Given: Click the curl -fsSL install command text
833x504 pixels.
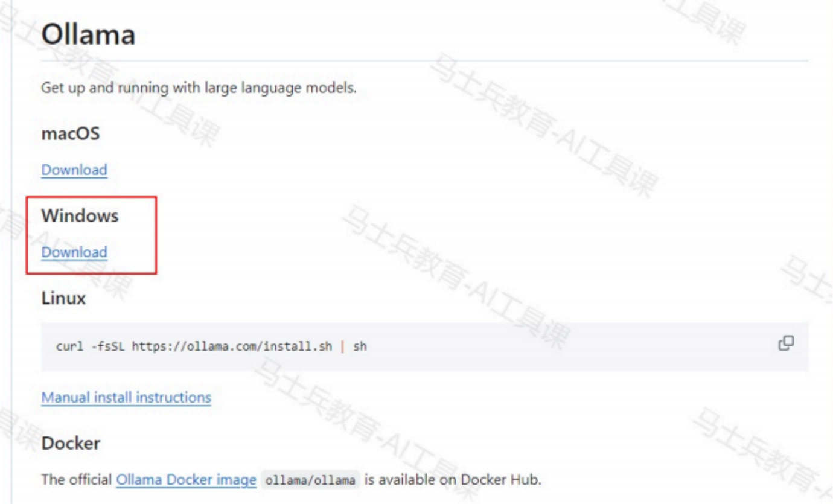Looking at the screenshot, I should (x=211, y=347).
